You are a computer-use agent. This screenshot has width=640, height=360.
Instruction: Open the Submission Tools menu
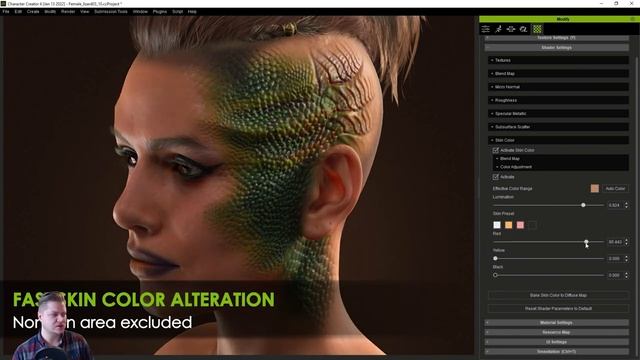(111, 11)
